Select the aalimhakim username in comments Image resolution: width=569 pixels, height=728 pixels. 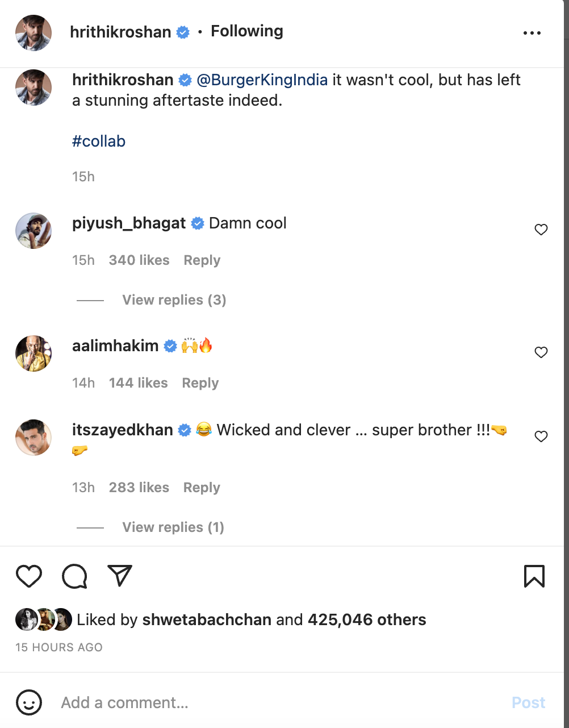[x=115, y=346]
